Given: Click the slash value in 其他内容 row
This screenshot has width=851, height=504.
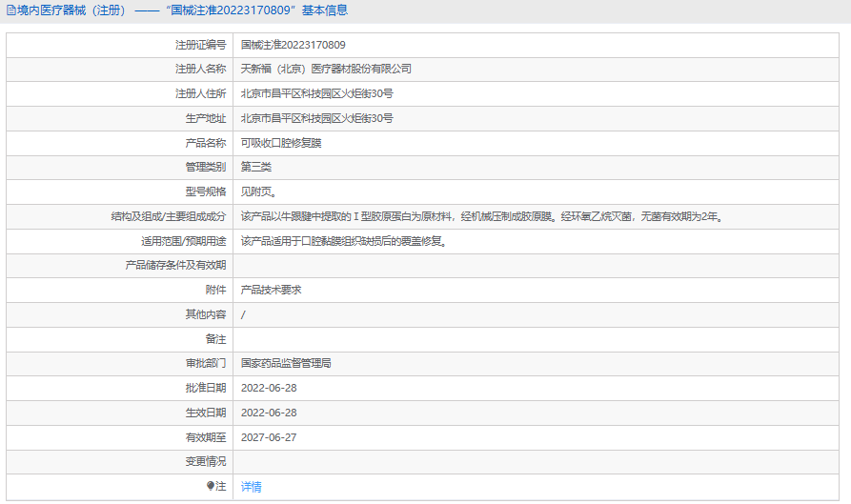Looking at the screenshot, I should click(243, 314).
